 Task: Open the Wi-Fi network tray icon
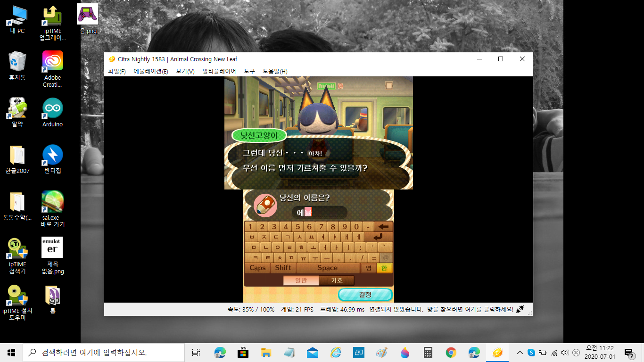(554, 353)
